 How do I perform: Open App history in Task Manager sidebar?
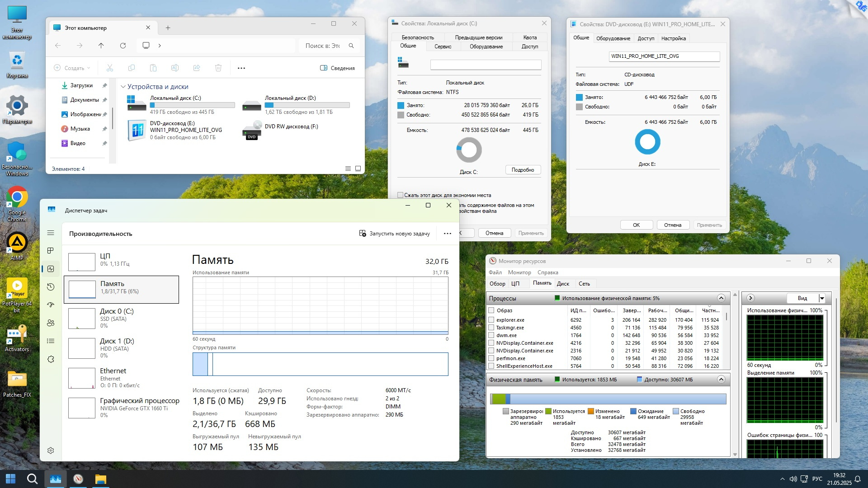[x=51, y=287]
